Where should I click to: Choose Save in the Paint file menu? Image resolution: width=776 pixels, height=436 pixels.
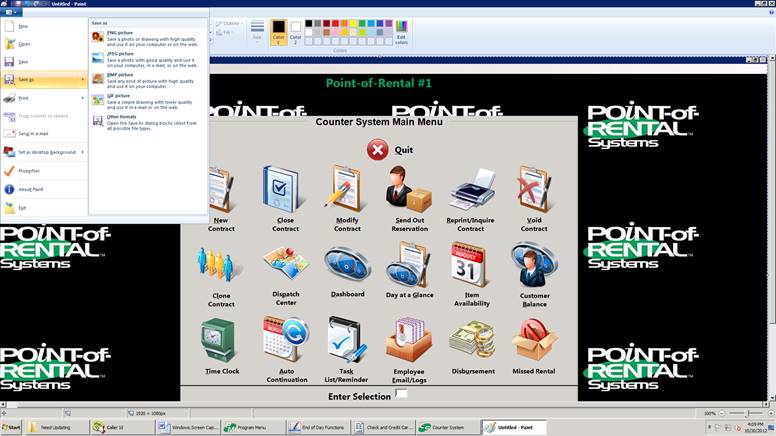pyautogui.click(x=44, y=62)
